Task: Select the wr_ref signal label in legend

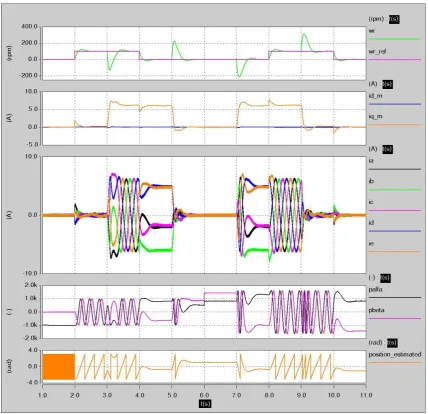Action: 377,51
